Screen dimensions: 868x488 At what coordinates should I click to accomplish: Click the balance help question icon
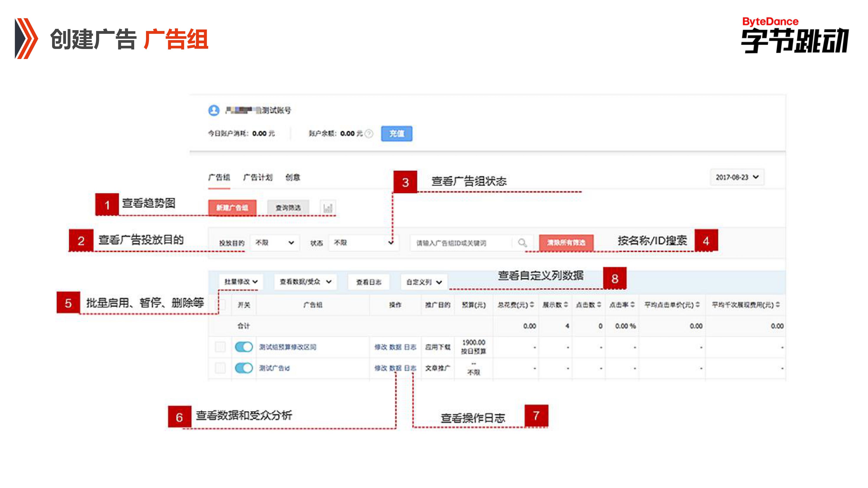pyautogui.click(x=369, y=134)
